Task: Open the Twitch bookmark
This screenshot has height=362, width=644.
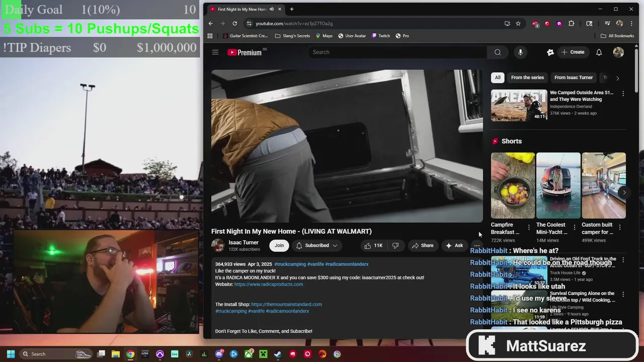Action: pos(381,36)
